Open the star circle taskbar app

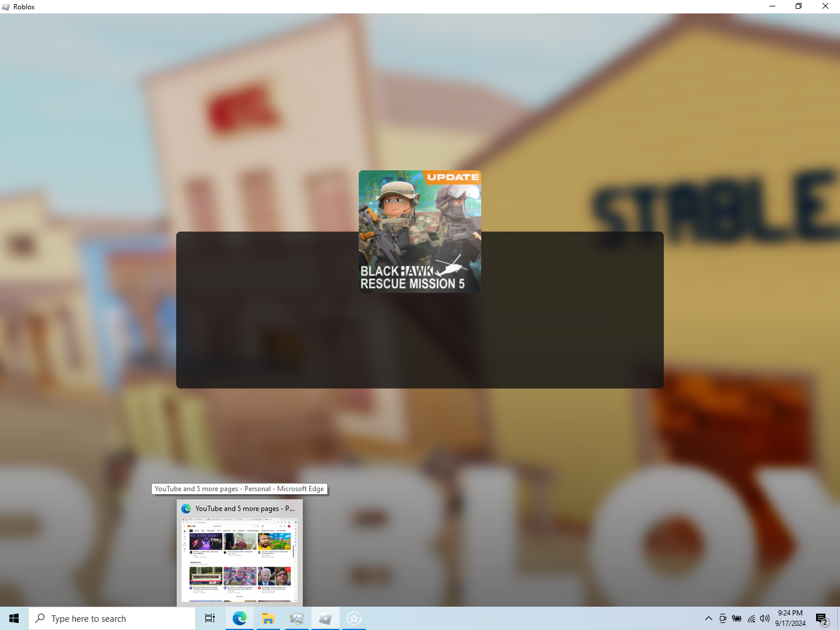click(x=354, y=618)
